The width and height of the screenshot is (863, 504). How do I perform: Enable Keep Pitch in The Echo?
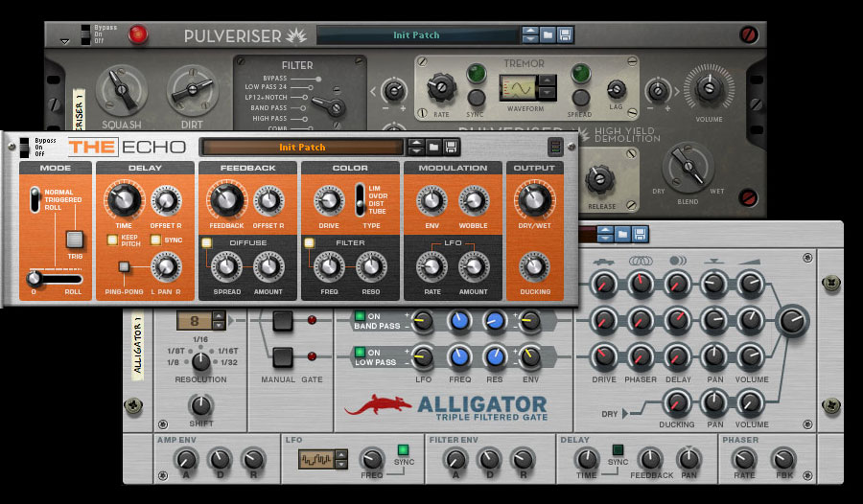pos(112,240)
